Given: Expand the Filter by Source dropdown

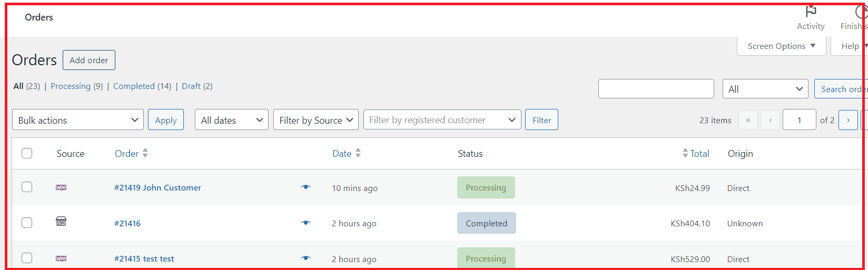Looking at the screenshot, I should (x=316, y=120).
